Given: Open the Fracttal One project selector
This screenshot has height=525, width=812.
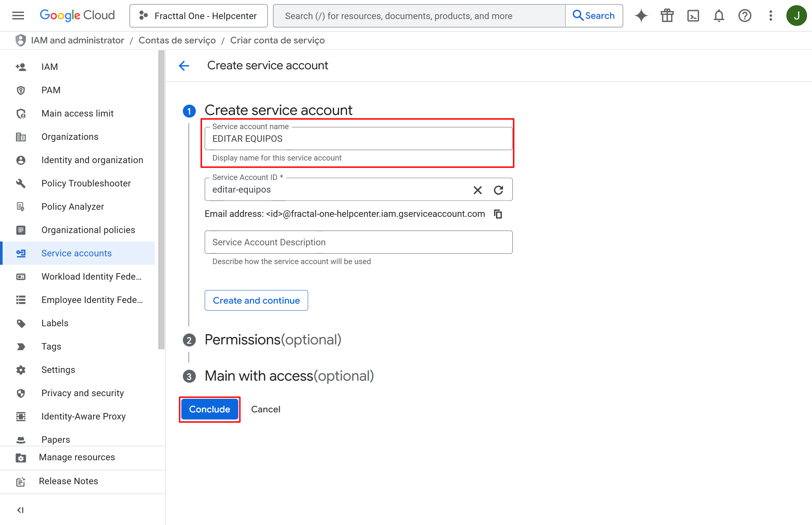Looking at the screenshot, I should 198,16.
